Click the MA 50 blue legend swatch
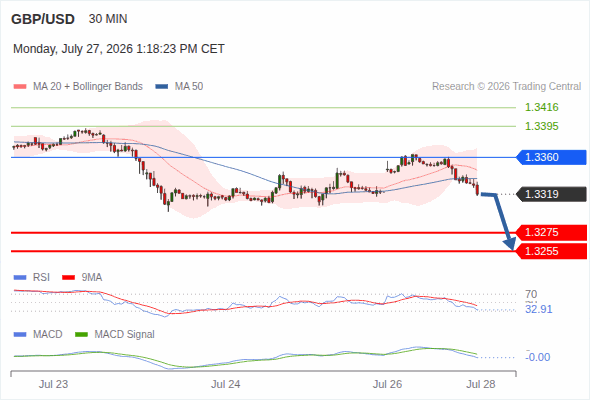Screen dimensions: 590x400 162,87
